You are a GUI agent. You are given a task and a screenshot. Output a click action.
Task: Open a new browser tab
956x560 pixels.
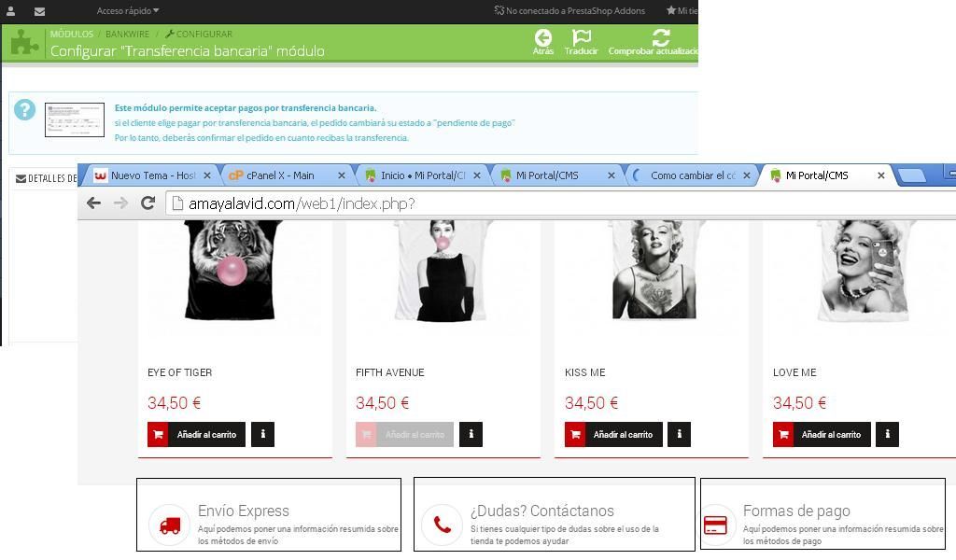[913, 175]
